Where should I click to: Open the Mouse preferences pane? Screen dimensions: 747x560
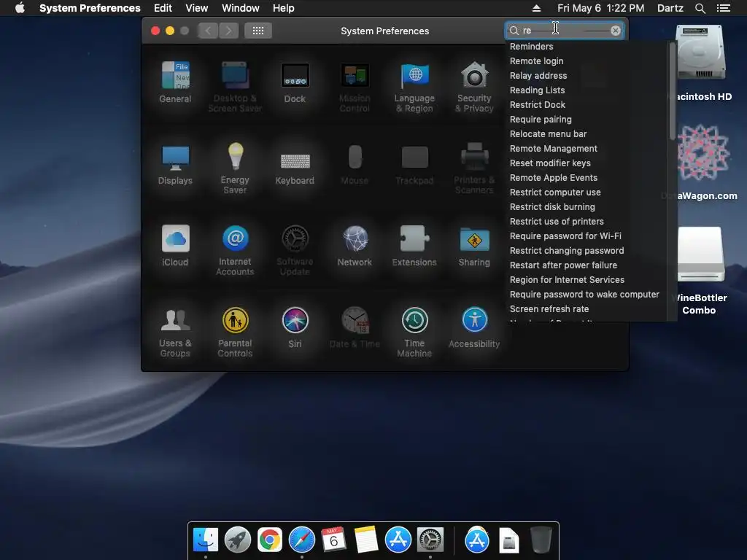pyautogui.click(x=355, y=164)
